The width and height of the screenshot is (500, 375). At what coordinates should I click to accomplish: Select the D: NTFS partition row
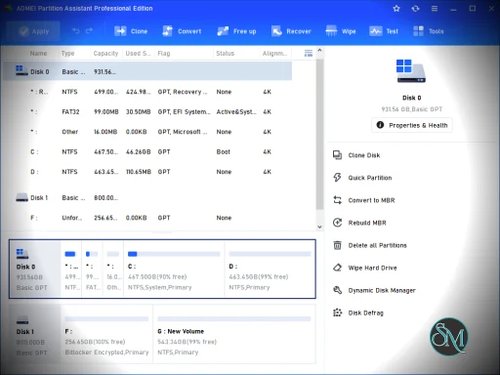(x=148, y=172)
